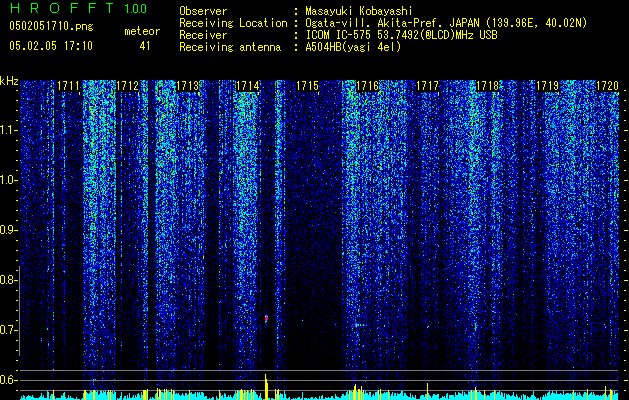Select the A504HB(yagi 4el) antenna text

[353, 47]
